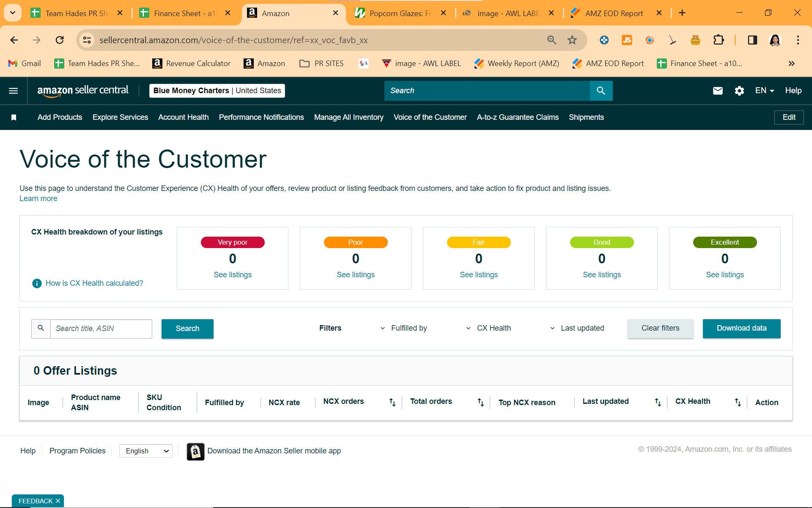The width and height of the screenshot is (812, 508).
Task: Open the settings gear icon
Action: (739, 91)
